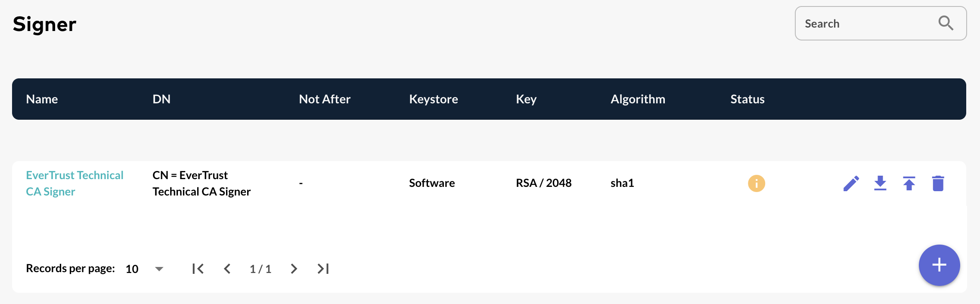Jump to the first page of records
Screen dimensions: 980x304
click(x=198, y=269)
